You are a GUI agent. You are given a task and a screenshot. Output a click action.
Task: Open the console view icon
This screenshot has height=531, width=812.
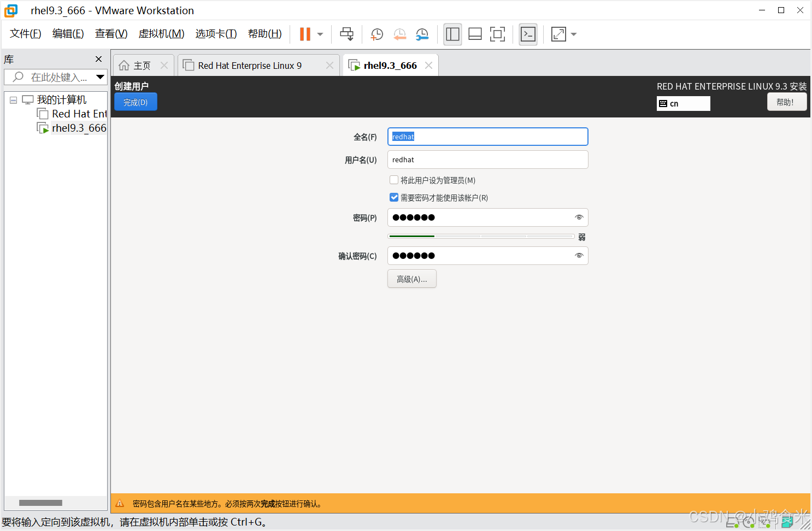pos(528,34)
